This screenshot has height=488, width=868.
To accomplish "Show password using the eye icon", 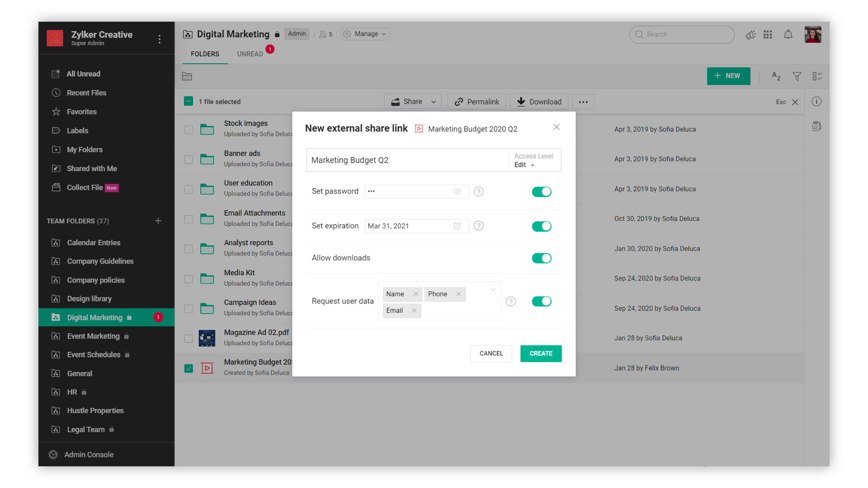I will pyautogui.click(x=457, y=192).
